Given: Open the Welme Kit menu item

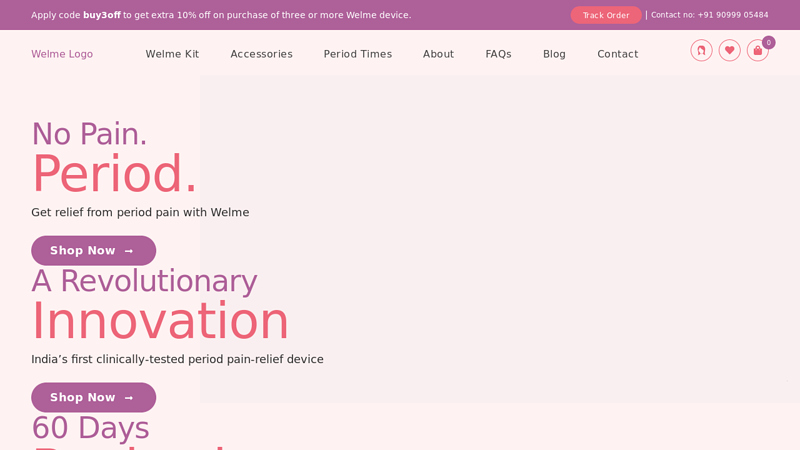Looking at the screenshot, I should coord(172,54).
